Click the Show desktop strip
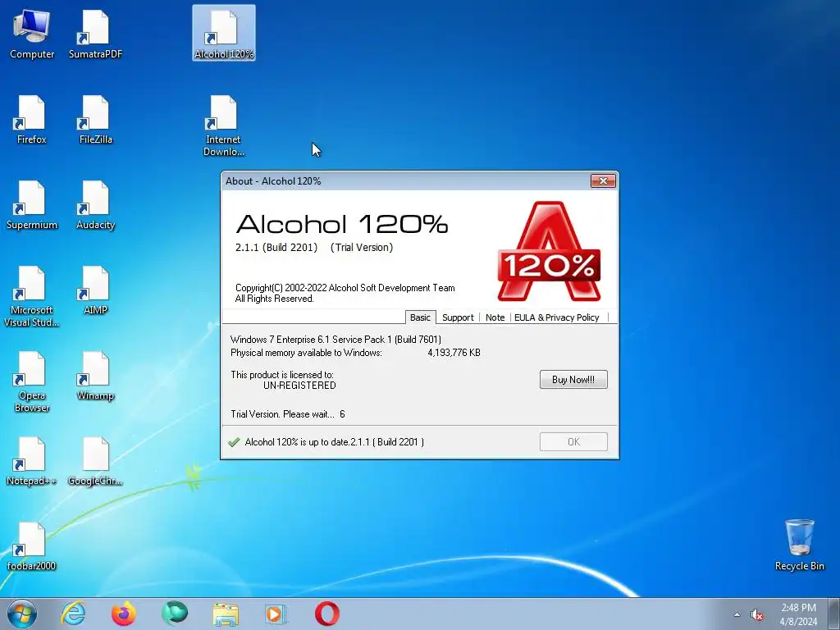The width and height of the screenshot is (840, 630). [833, 614]
